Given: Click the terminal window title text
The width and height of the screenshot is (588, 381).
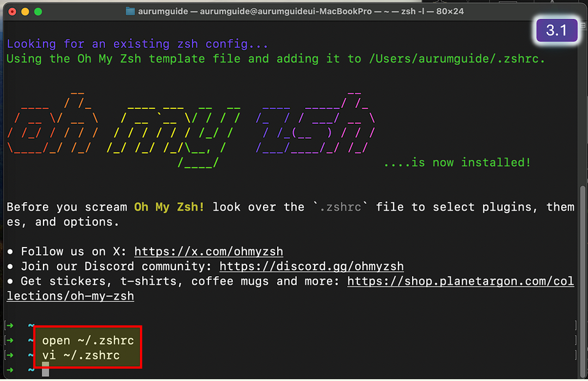Looking at the screenshot, I should pos(301,11).
